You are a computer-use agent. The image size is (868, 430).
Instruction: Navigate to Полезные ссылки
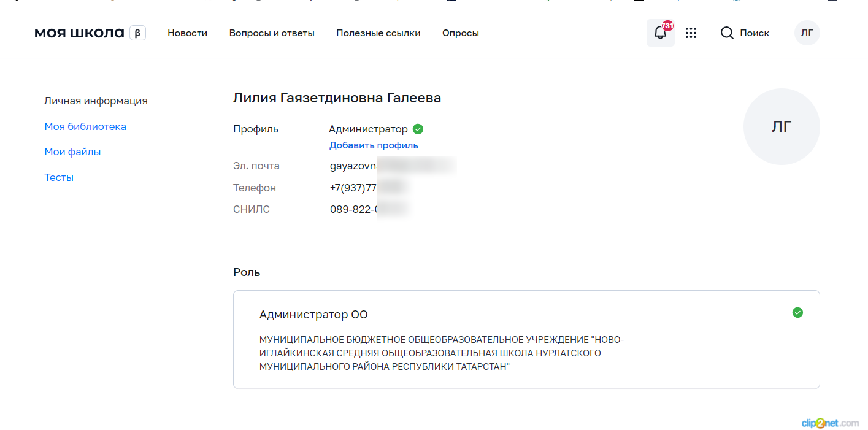(x=378, y=33)
